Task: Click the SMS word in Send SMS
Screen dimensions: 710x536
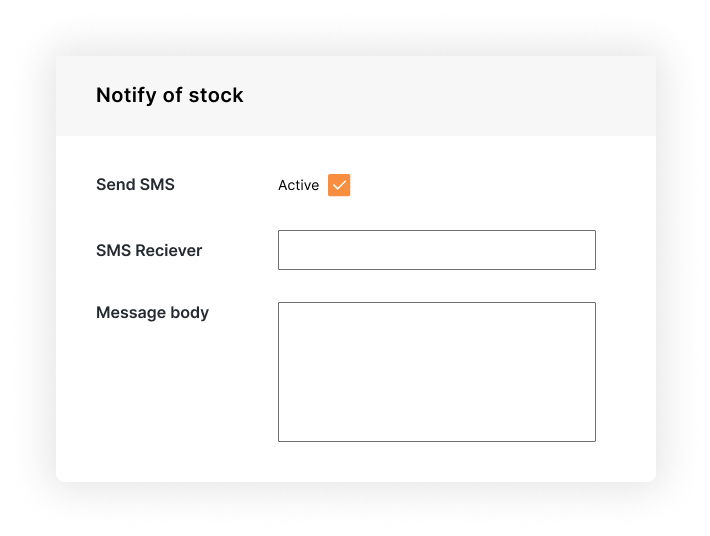Action: click(157, 185)
